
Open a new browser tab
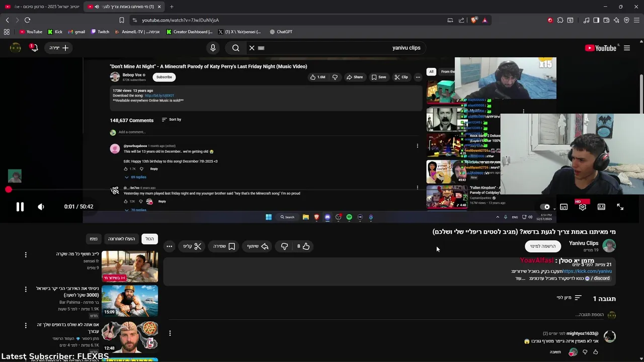tap(172, 7)
